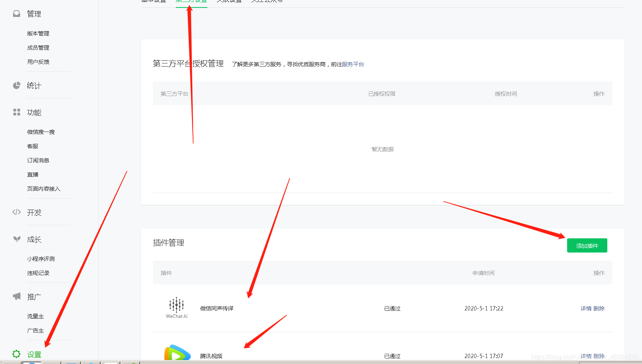Click the 暂无数据 placeholder text

coord(383,149)
